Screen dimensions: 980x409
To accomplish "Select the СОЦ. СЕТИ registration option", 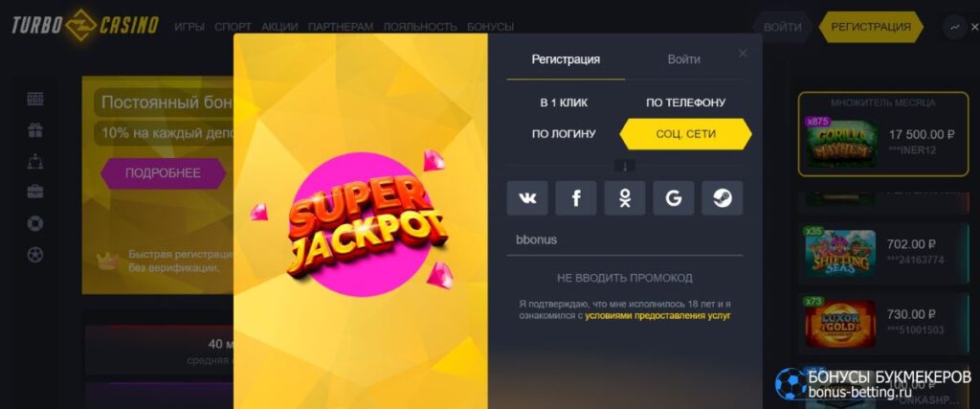I will (685, 134).
